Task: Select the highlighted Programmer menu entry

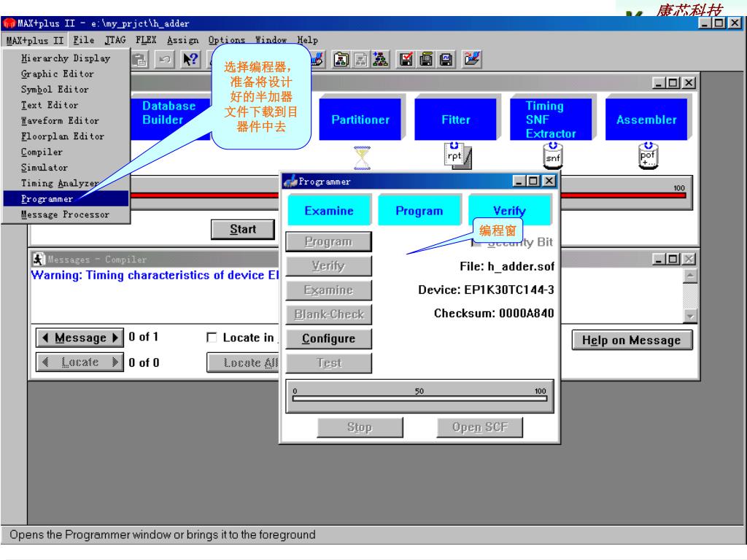Action: 66,198
